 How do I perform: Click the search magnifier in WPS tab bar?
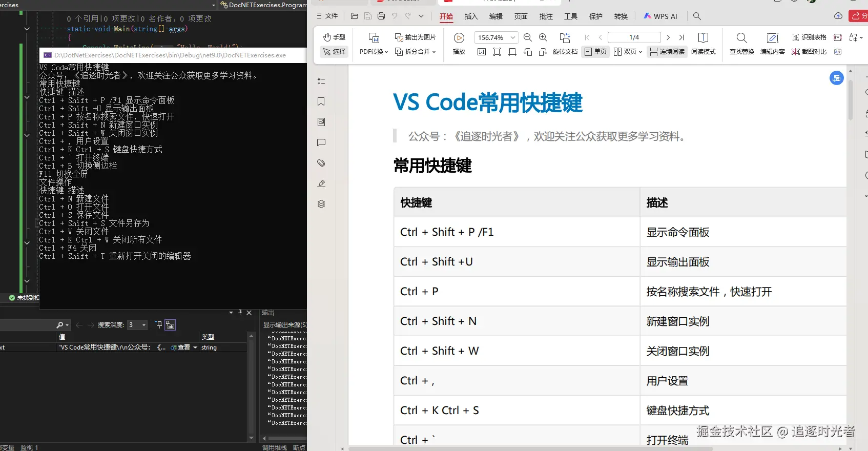point(697,16)
